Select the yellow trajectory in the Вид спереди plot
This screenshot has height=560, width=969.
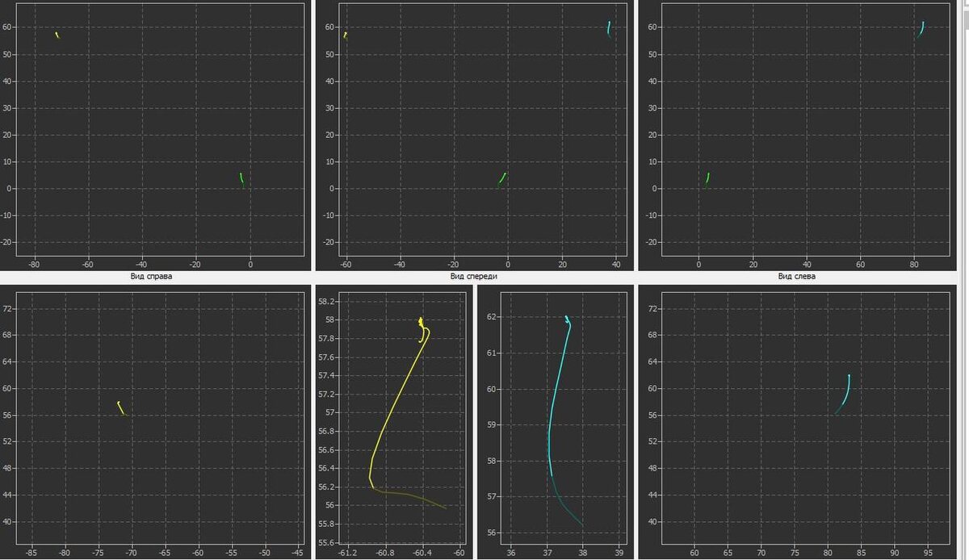pos(345,36)
